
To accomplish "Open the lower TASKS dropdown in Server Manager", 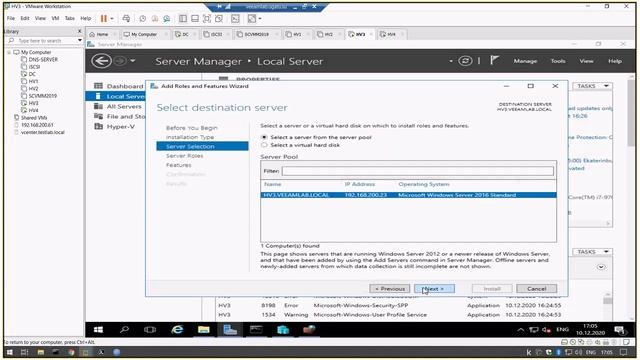I will click(x=593, y=252).
